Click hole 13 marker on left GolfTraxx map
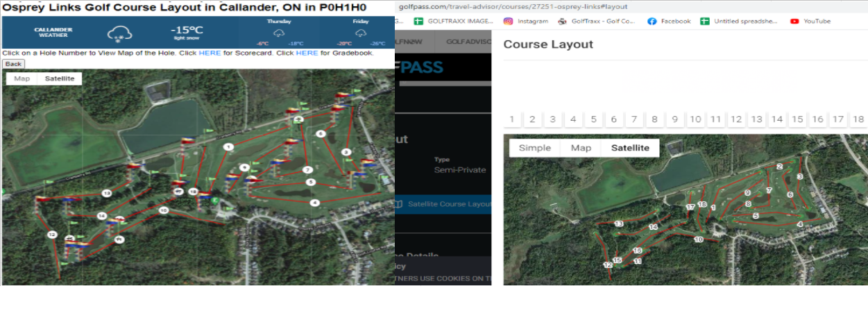The image size is (868, 334). click(x=106, y=192)
